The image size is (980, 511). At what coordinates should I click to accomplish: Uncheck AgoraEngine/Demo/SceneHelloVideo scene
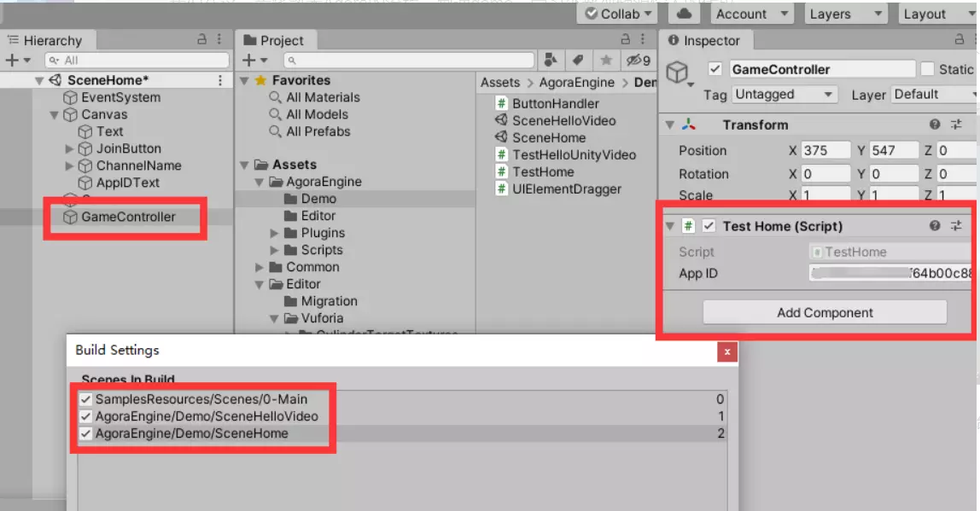tap(85, 416)
